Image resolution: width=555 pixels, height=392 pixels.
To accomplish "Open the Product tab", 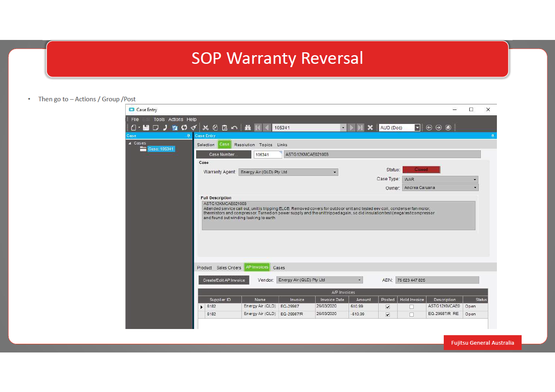I will (x=204, y=268).
